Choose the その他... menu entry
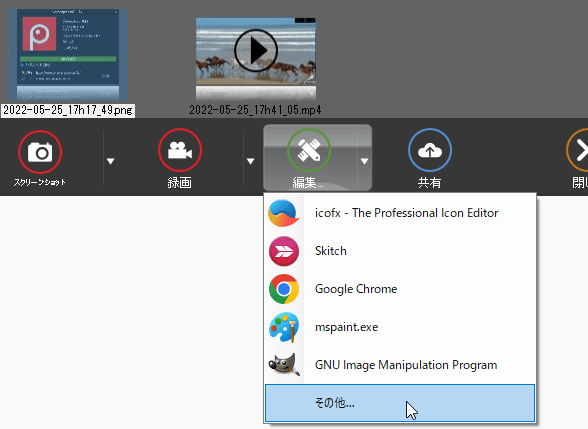Viewport: 588px width, 429px height. [x=400, y=403]
